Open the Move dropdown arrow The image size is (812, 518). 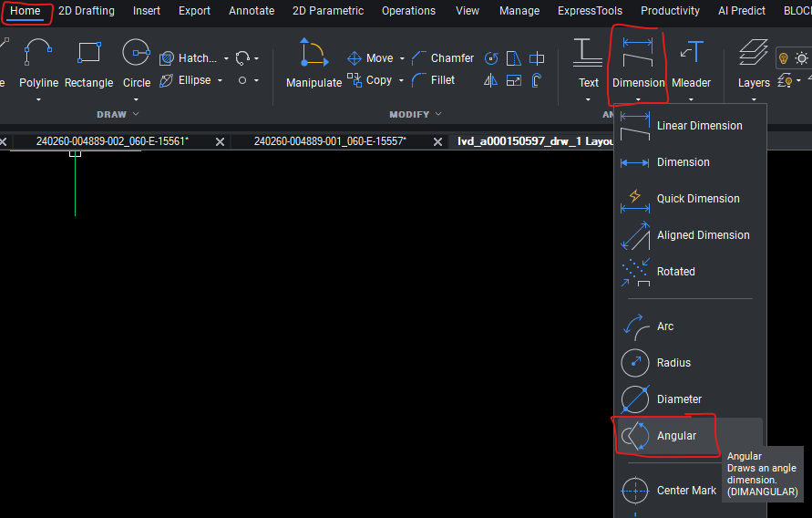tap(402, 58)
